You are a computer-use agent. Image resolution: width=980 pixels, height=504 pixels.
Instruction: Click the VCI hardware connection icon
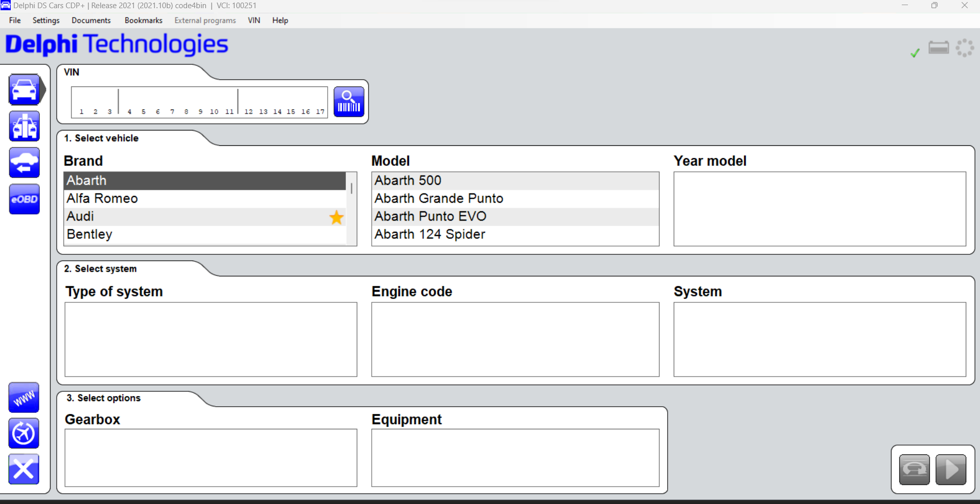(939, 48)
